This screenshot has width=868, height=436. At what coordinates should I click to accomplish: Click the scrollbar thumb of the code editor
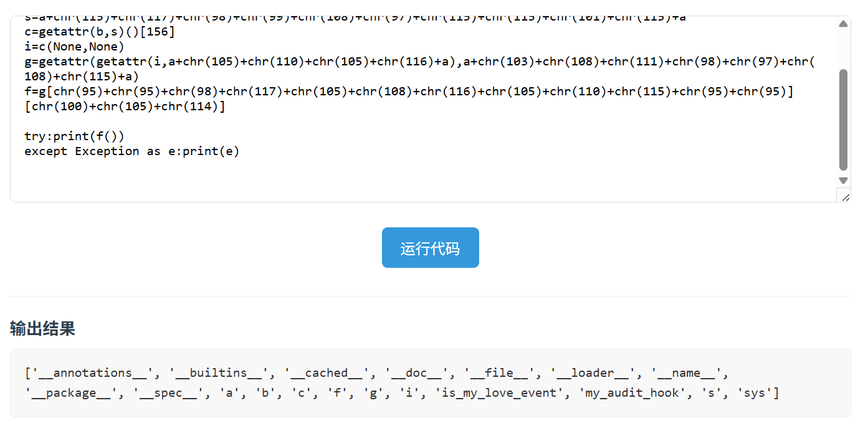pos(843,118)
